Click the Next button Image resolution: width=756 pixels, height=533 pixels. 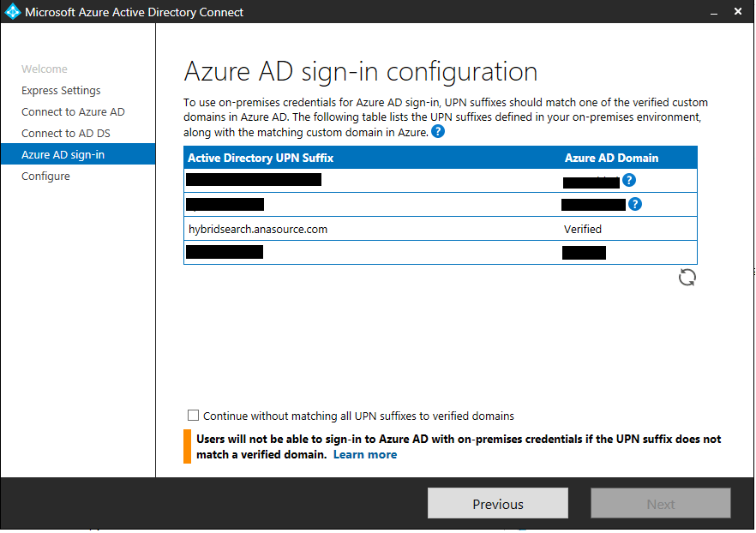(x=661, y=504)
